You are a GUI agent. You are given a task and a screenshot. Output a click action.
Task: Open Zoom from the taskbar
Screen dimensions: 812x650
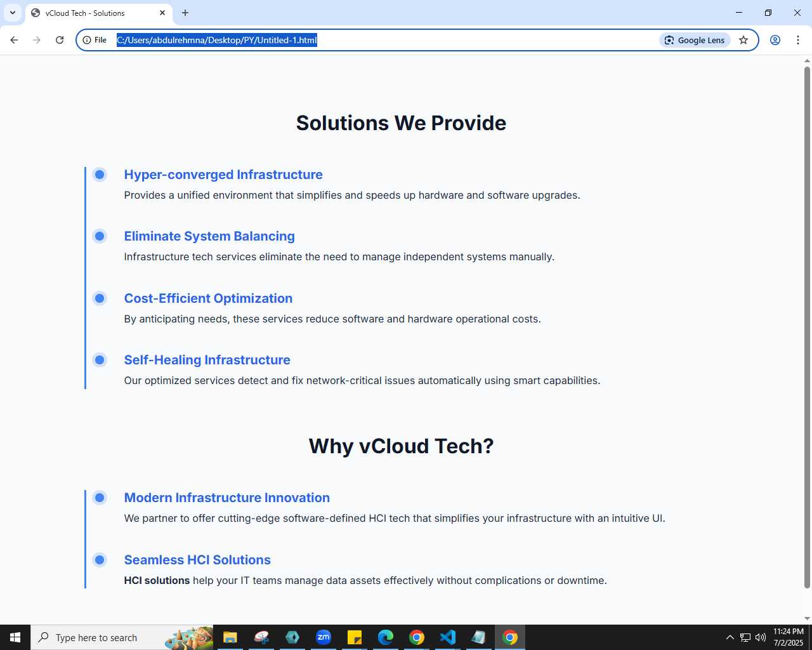coord(324,637)
